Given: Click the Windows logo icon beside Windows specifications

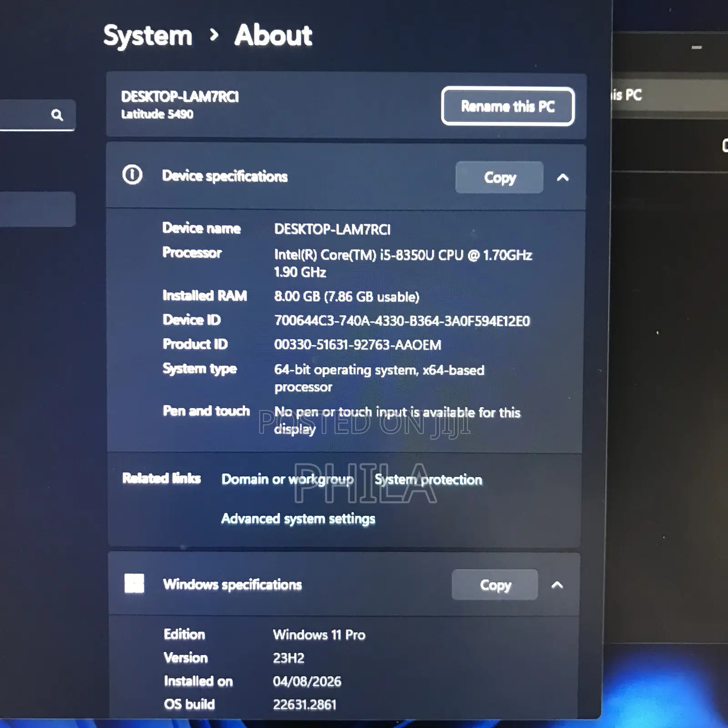Looking at the screenshot, I should (134, 583).
